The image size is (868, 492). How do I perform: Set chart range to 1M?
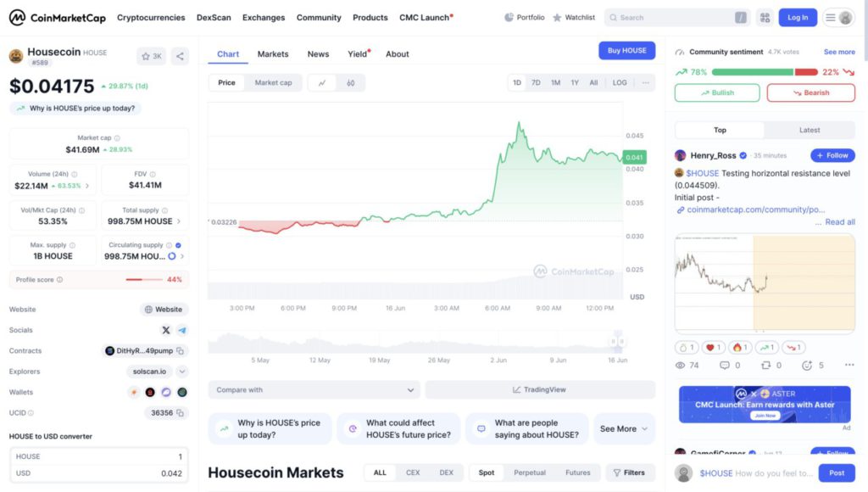click(x=555, y=82)
